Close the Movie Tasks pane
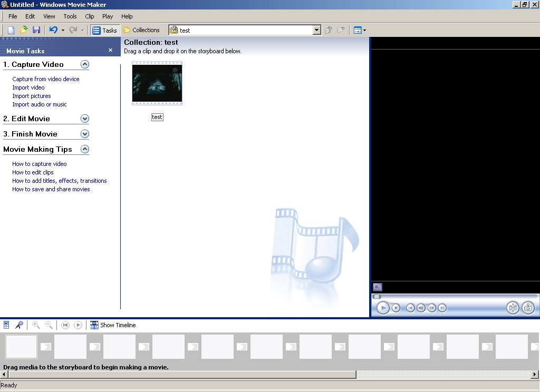Viewport: 540px width, 392px height. (x=110, y=50)
